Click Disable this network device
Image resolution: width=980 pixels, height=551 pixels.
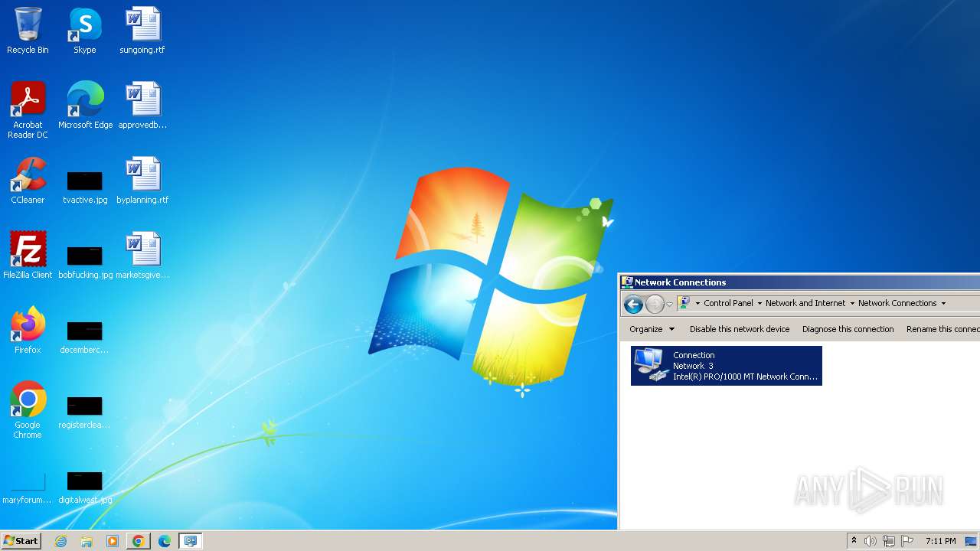click(x=740, y=329)
